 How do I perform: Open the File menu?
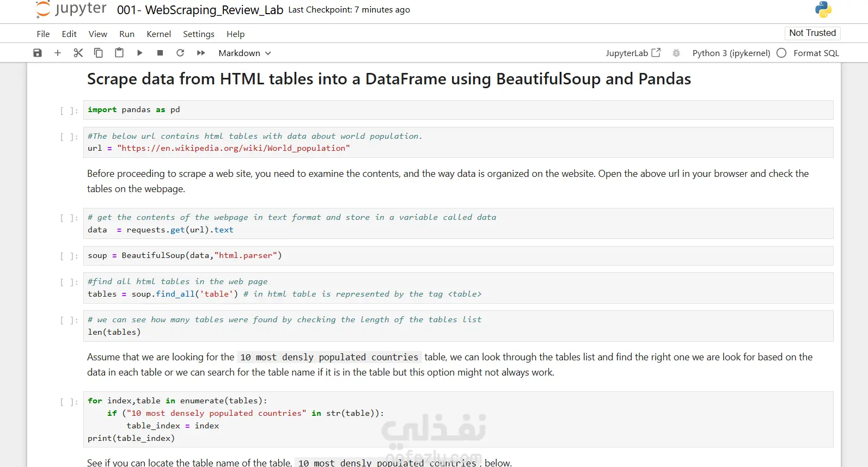click(43, 34)
